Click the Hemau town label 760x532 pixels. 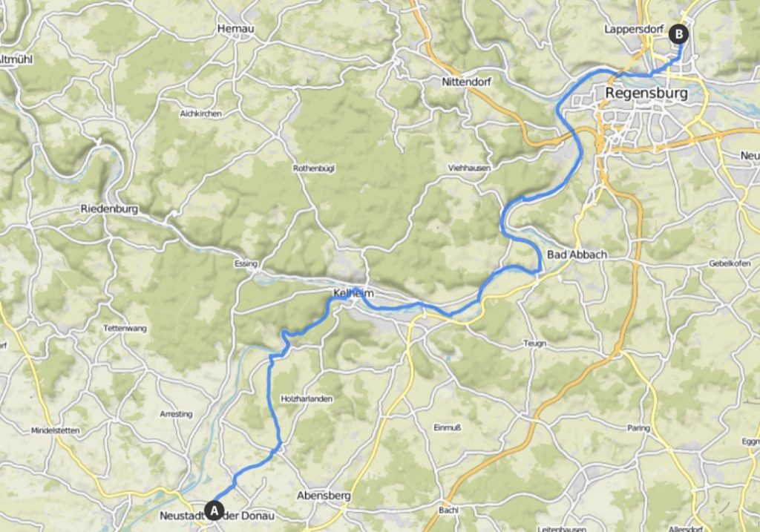[235, 29]
